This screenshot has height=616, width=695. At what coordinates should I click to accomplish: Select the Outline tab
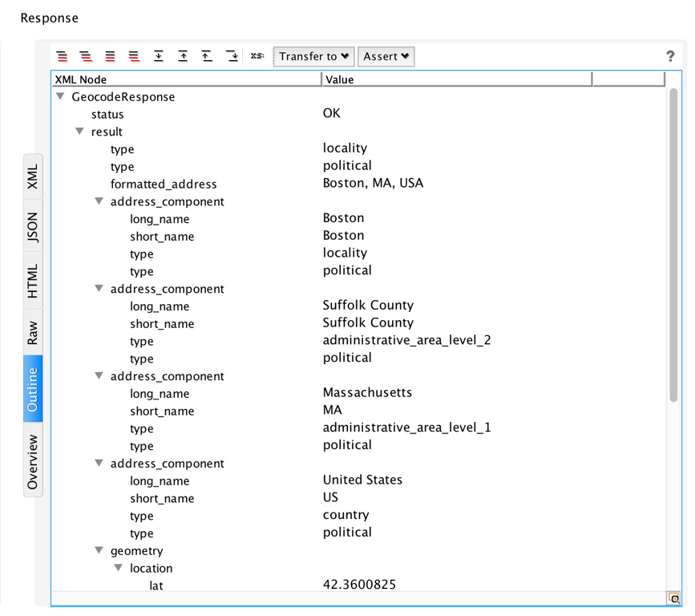coord(33,389)
